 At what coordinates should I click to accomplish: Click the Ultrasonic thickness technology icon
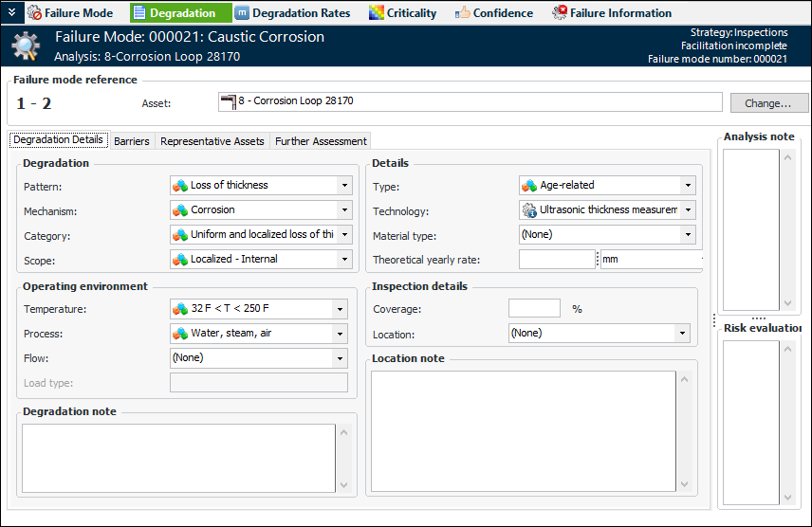click(529, 210)
